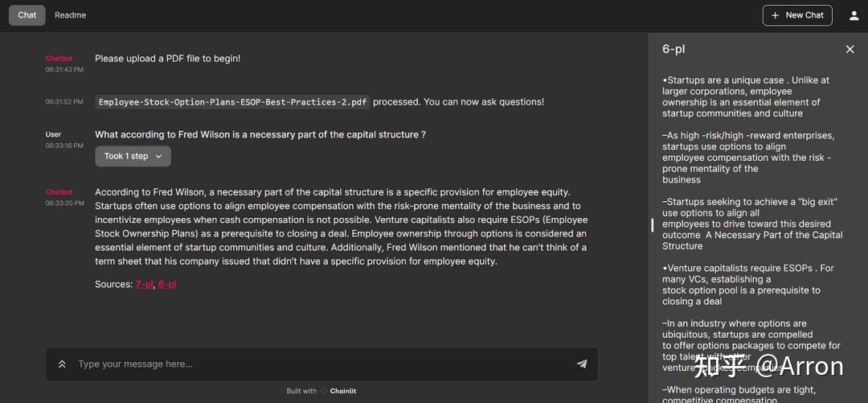This screenshot has height=403, width=868.
Task: Click the processed PDF filename chip
Action: click(232, 102)
